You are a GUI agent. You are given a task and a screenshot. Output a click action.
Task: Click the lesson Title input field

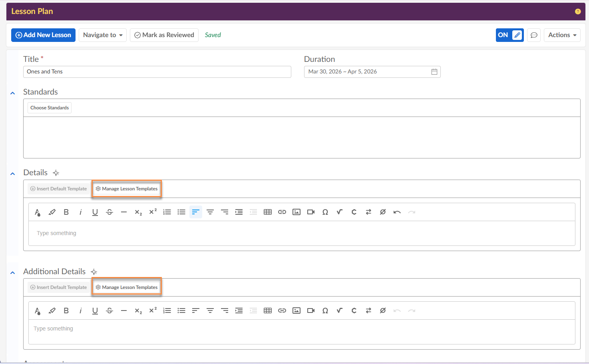(157, 72)
